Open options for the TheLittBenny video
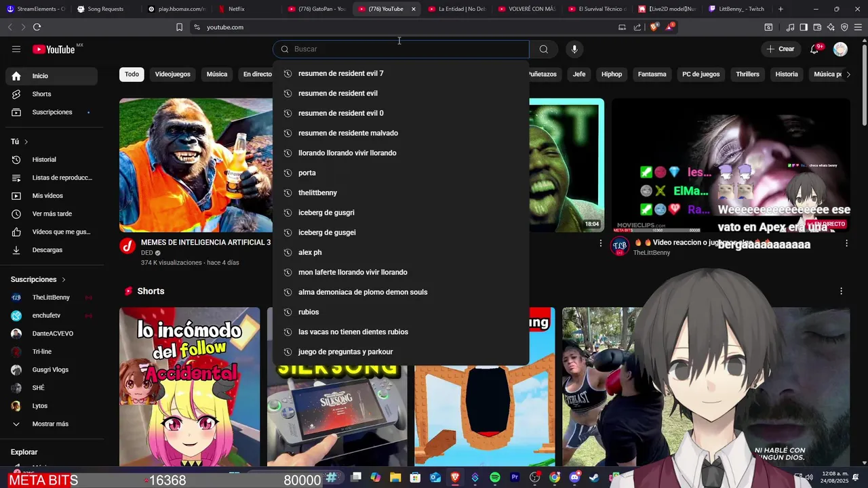The height and width of the screenshot is (488, 868). [x=846, y=243]
